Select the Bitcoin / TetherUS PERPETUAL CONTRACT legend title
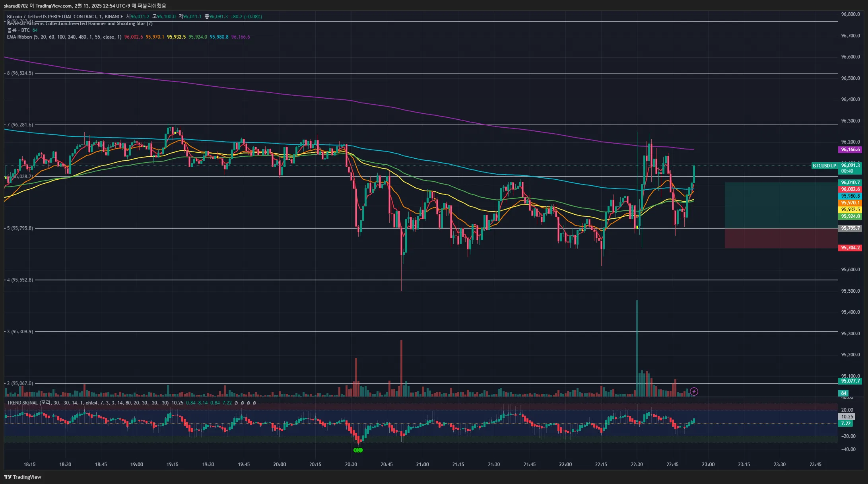This screenshot has width=868, height=484. [x=65, y=17]
